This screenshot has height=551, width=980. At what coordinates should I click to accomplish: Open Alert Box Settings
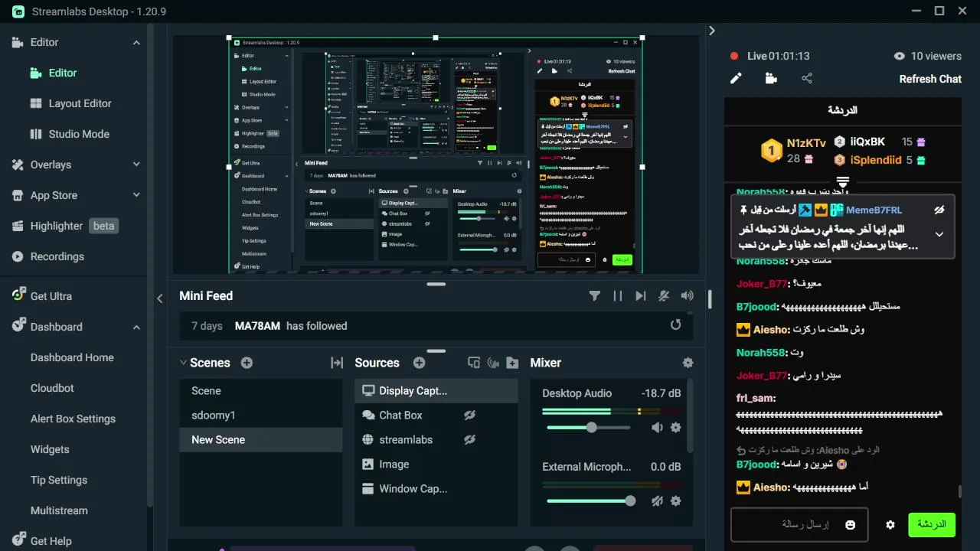[73, 419]
